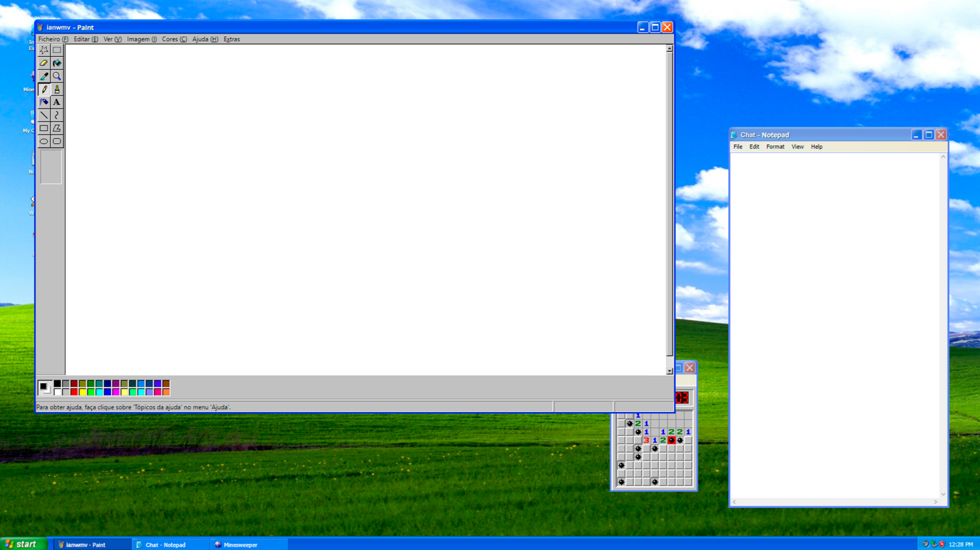
Task: Click the foreground/background color indicator box
Action: (45, 388)
